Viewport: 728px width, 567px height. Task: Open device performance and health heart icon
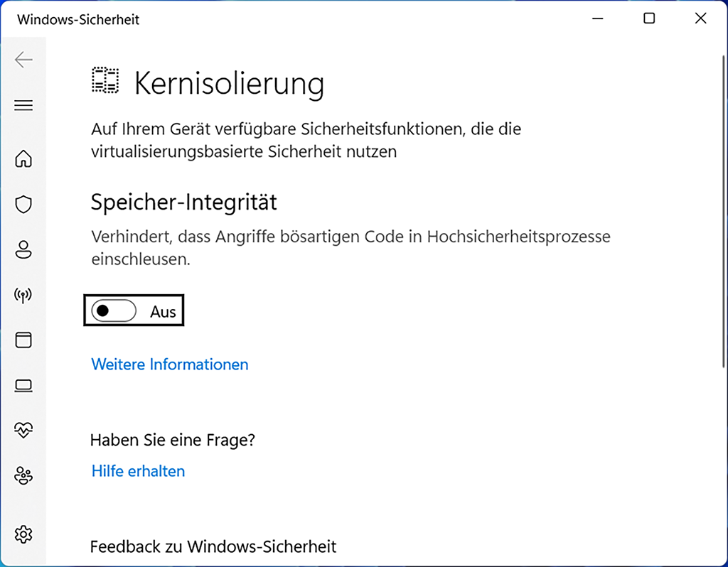click(x=23, y=430)
